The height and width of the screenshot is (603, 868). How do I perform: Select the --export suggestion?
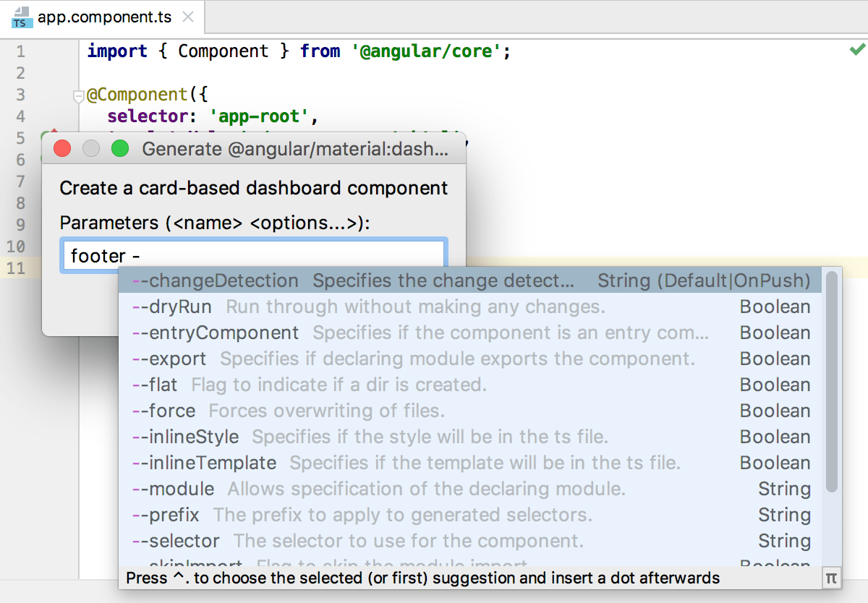pyautogui.click(x=472, y=359)
